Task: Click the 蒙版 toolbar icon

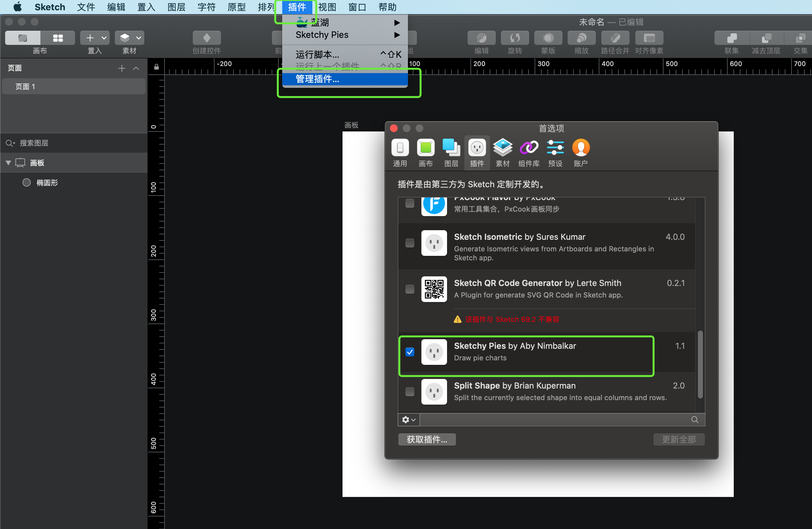Action: pyautogui.click(x=548, y=38)
